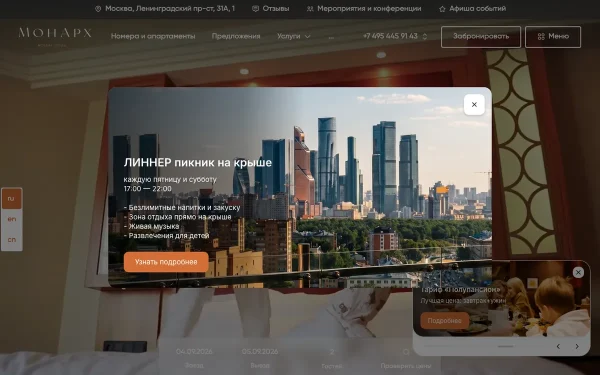Select ru language

[11, 199]
